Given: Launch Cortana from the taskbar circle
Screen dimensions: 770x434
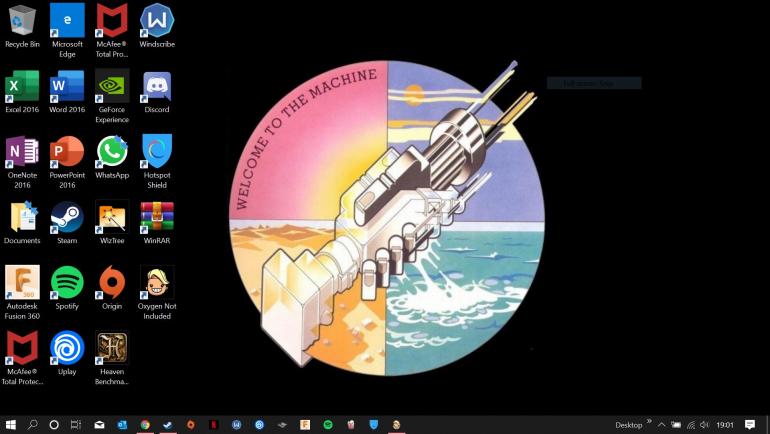Looking at the screenshot, I should pos(54,425).
